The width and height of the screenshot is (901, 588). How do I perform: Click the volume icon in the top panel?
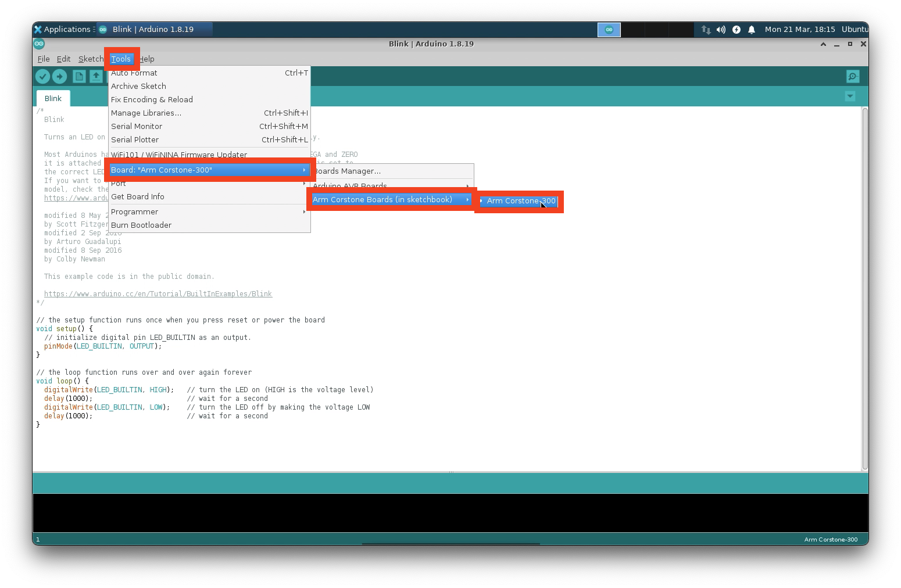pyautogui.click(x=721, y=29)
